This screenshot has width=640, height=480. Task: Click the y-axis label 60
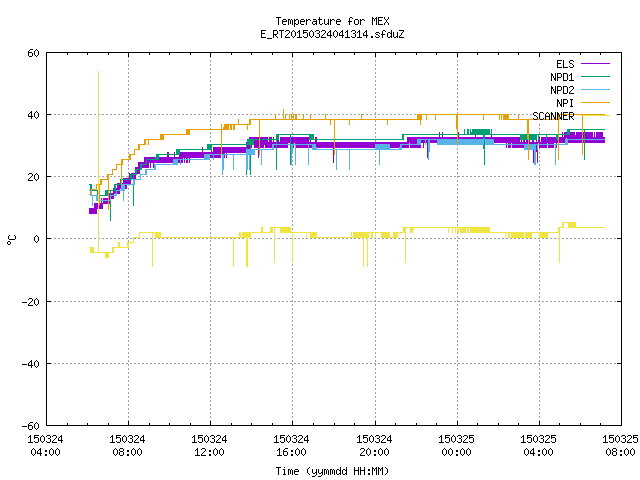pos(33,53)
